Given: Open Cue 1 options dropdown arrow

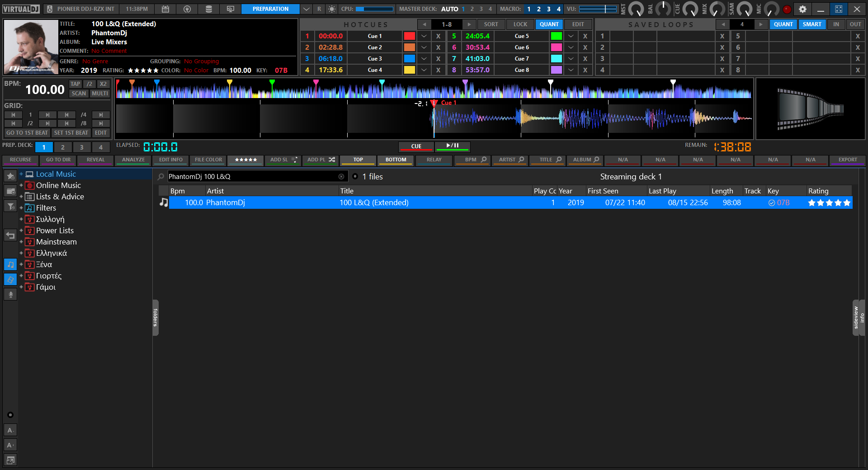Looking at the screenshot, I should [424, 36].
